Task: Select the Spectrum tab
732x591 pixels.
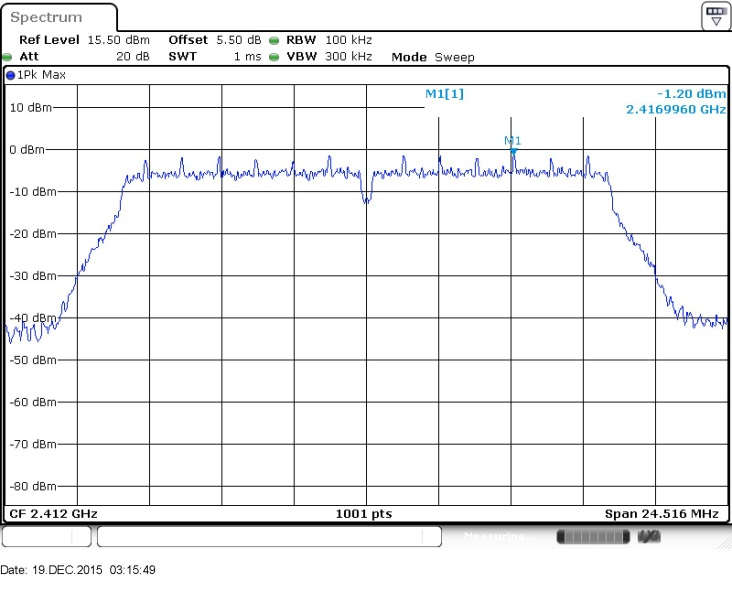Action: click(x=58, y=17)
